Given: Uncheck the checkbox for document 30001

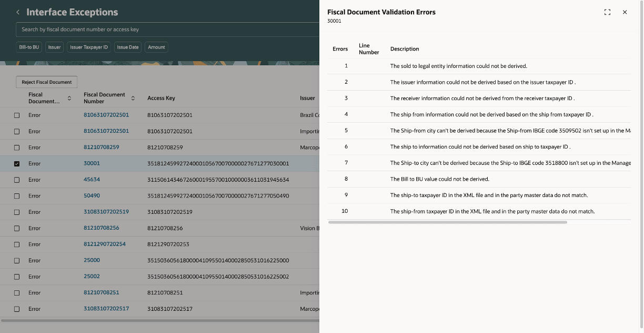Looking at the screenshot, I should point(17,164).
